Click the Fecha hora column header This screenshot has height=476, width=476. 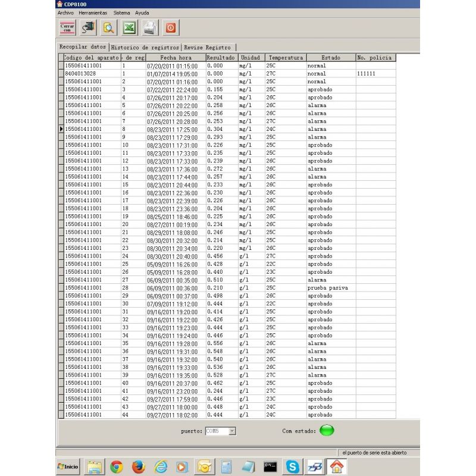175,58
